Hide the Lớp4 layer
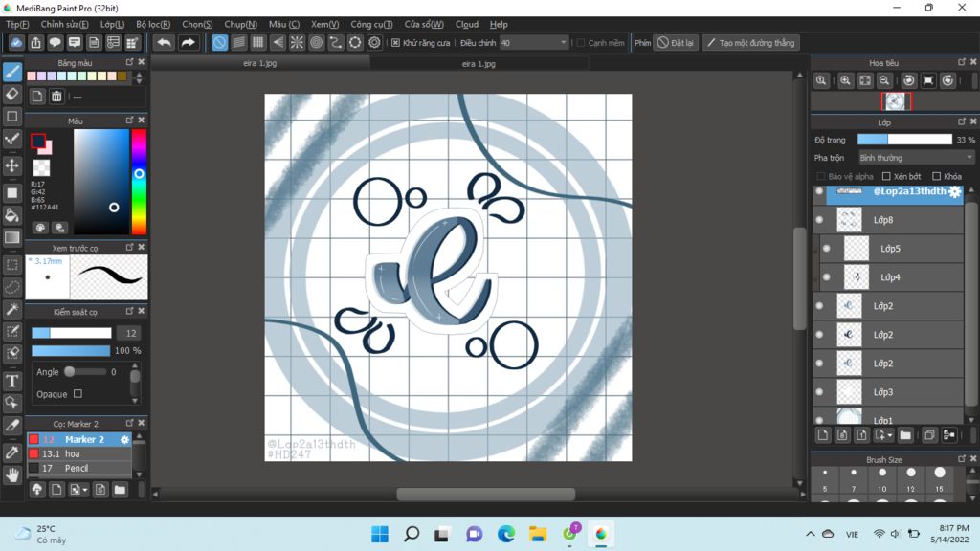The width and height of the screenshot is (980, 551). (x=826, y=277)
